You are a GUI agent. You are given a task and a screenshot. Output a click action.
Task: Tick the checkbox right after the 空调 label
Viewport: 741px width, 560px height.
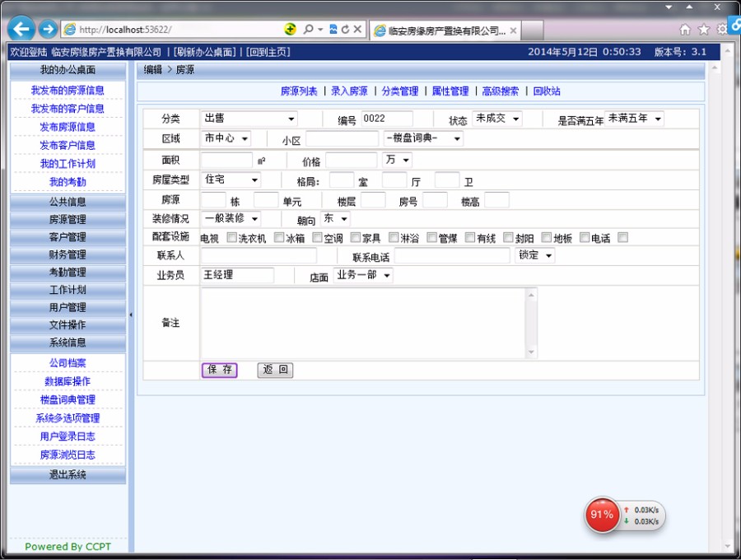(355, 238)
